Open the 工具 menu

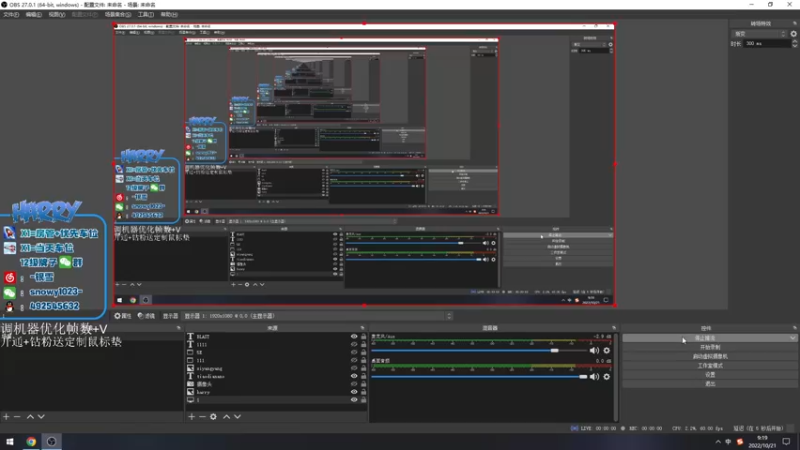point(145,14)
